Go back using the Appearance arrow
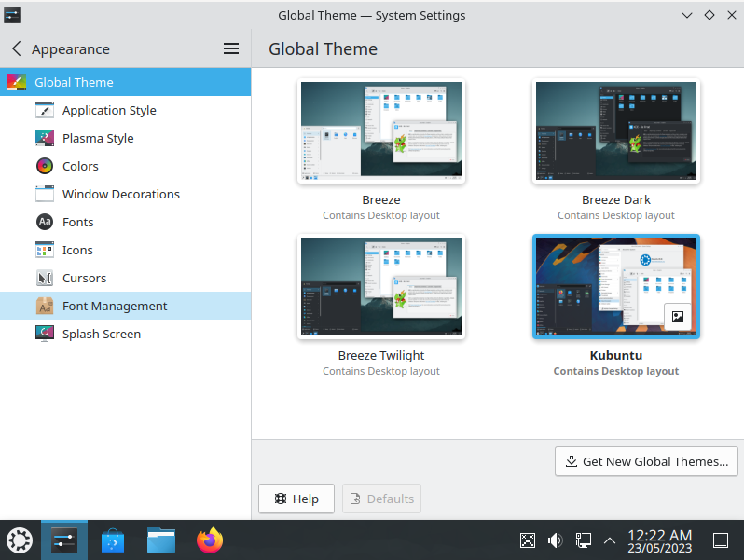 point(17,48)
